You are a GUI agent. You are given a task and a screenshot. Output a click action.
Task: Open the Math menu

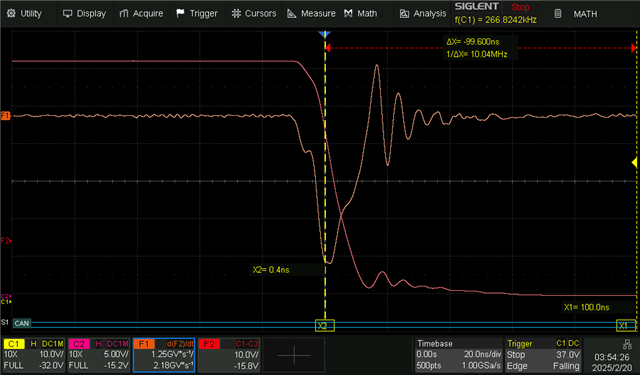tap(361, 13)
